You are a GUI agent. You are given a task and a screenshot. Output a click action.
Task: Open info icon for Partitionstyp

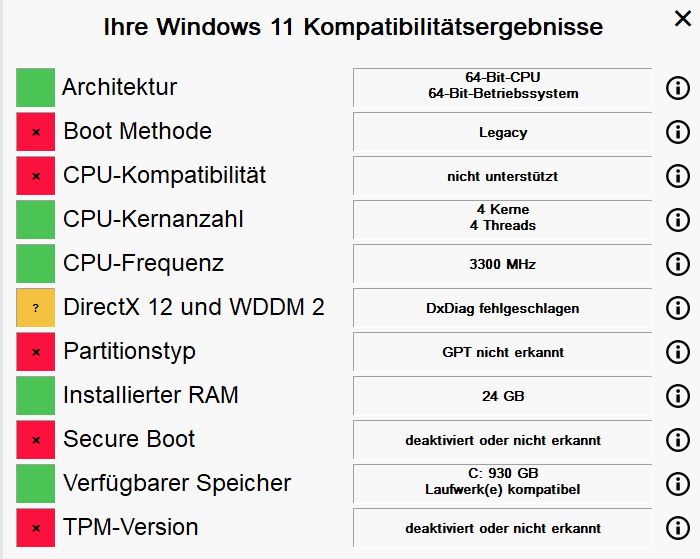(678, 352)
